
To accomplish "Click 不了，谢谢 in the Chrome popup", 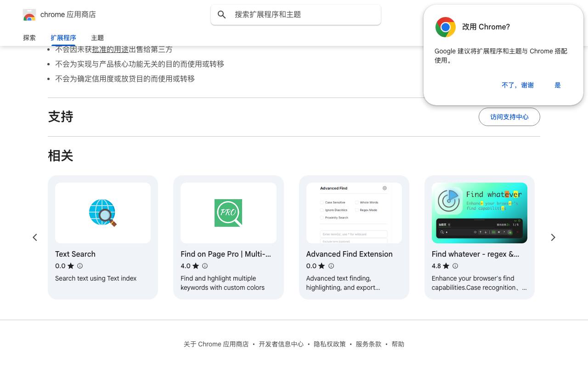I will coord(518,85).
